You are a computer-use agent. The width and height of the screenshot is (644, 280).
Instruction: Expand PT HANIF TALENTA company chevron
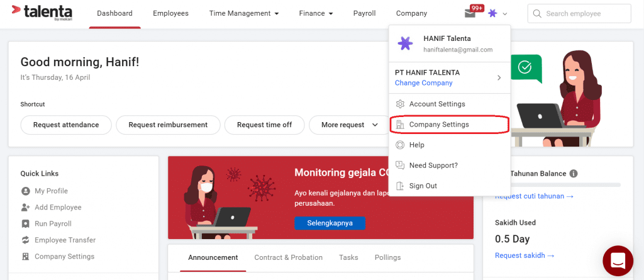[499, 78]
